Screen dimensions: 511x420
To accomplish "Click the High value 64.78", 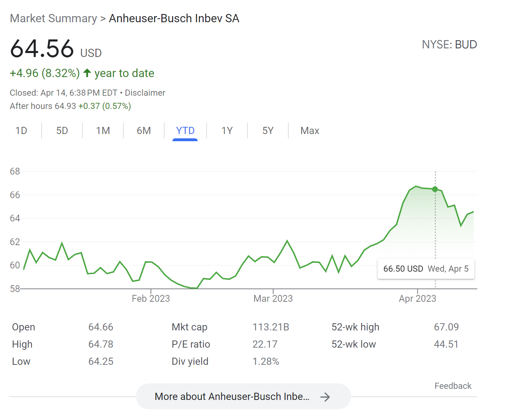I will (x=101, y=344).
